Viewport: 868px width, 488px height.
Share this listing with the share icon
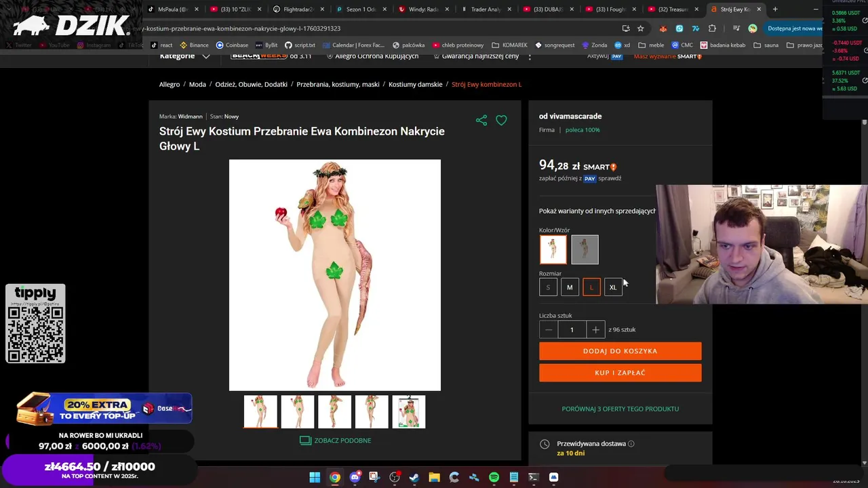[481, 121]
